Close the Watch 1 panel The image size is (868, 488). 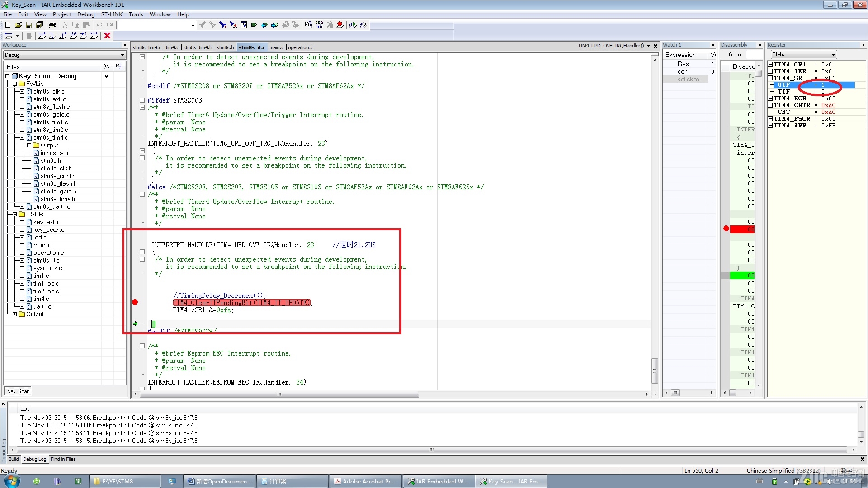tap(713, 45)
